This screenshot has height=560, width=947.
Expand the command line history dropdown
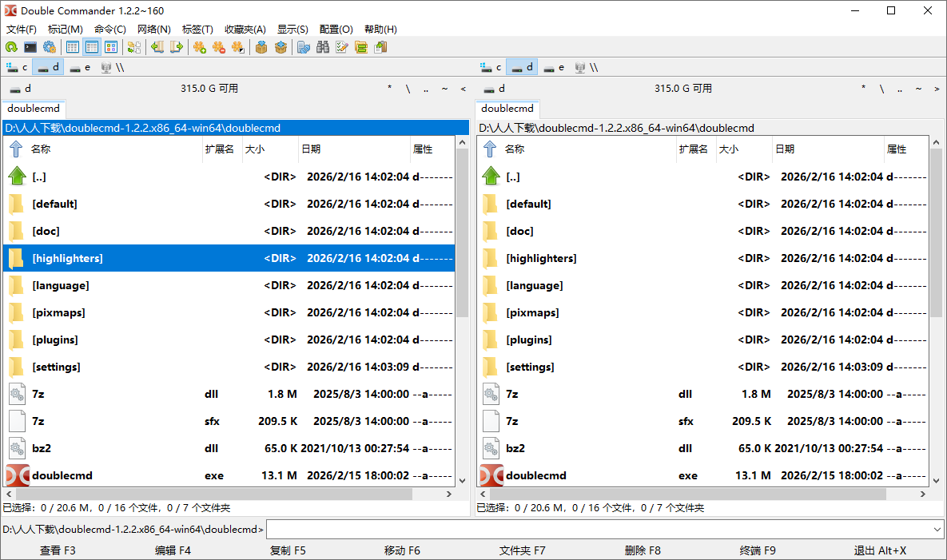click(937, 529)
